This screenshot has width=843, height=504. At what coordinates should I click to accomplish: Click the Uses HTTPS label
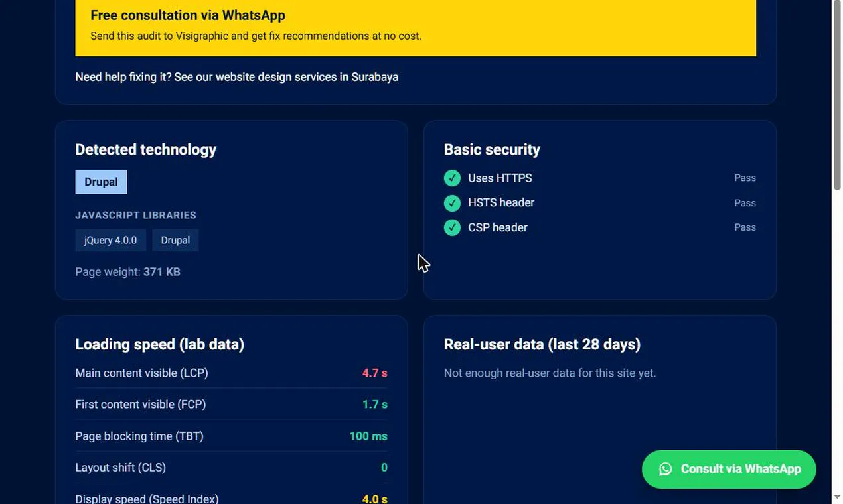coord(500,178)
